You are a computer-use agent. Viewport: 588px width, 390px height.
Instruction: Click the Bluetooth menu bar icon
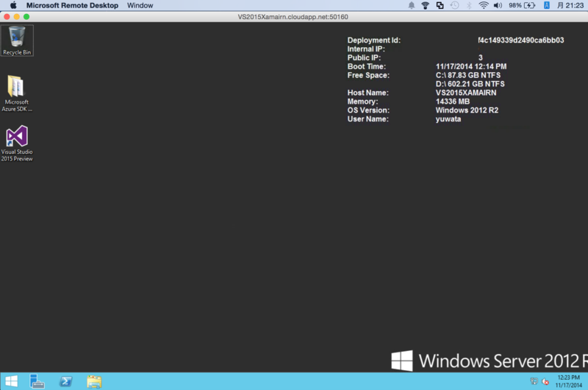pos(469,5)
